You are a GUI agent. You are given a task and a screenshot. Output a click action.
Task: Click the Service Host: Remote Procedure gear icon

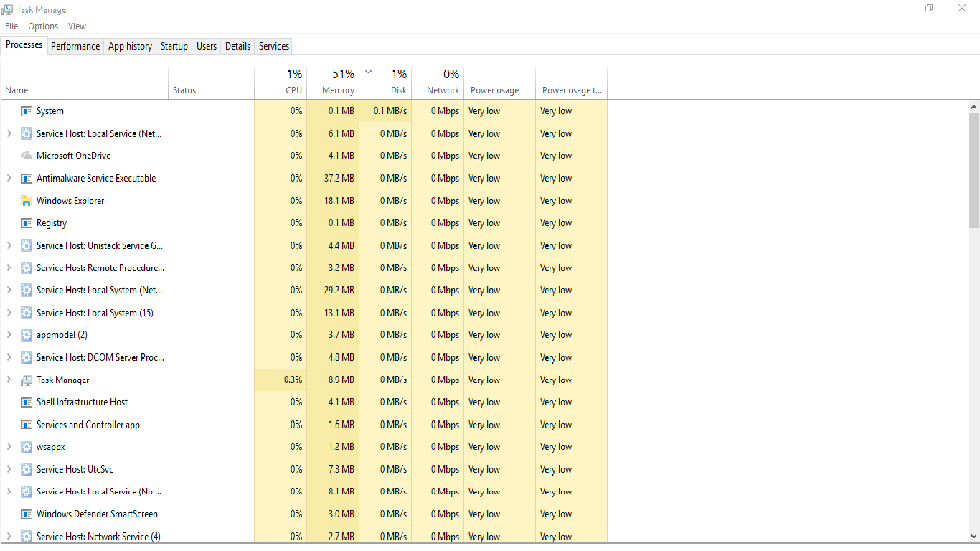(x=27, y=268)
